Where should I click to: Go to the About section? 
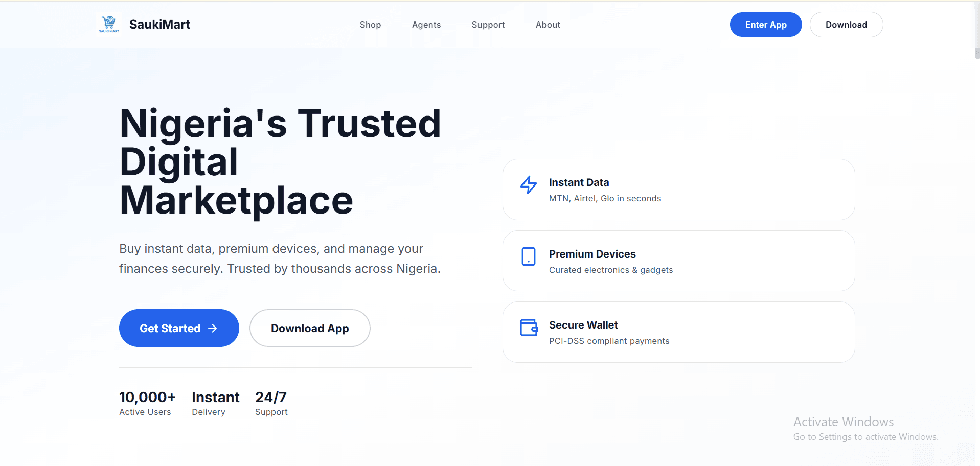(548, 25)
